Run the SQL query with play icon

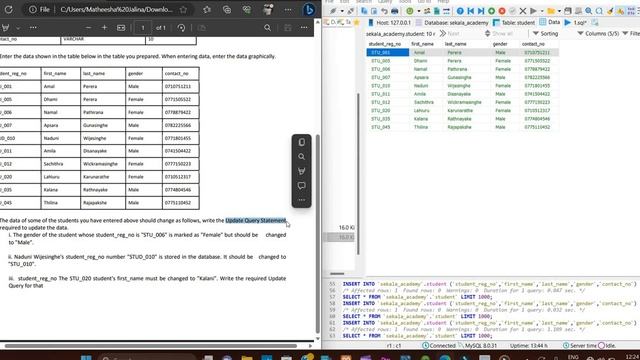(533, 11)
